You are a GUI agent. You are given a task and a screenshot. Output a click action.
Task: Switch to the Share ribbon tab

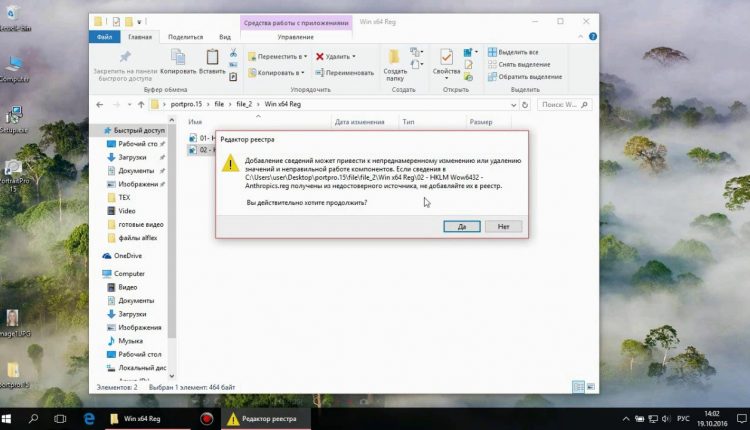pyautogui.click(x=186, y=37)
